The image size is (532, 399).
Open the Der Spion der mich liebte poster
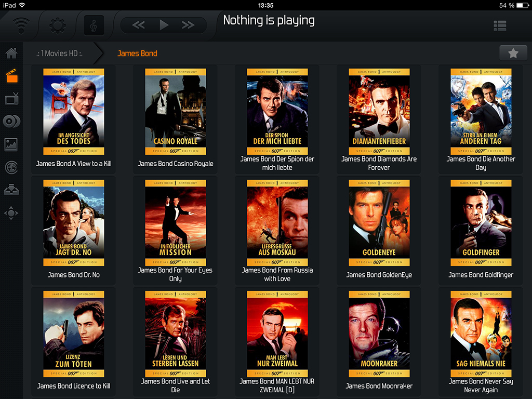[277, 112]
